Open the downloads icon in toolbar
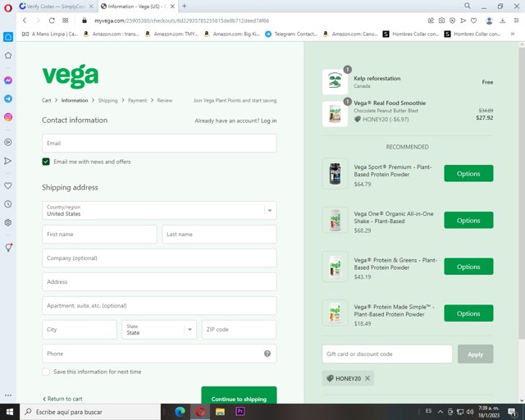Image resolution: width=525 pixels, height=420 pixels. pyautogui.click(x=503, y=21)
